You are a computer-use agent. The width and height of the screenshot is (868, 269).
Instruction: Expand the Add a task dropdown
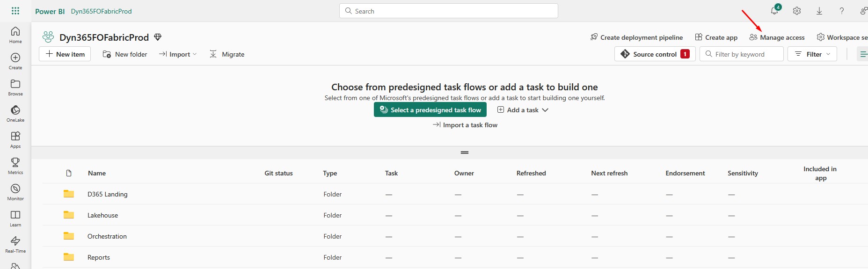tap(523, 110)
